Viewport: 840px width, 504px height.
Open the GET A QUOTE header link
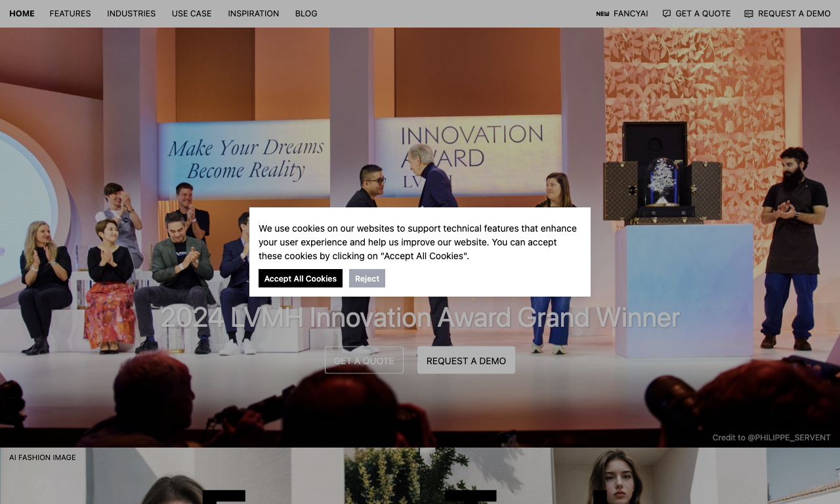click(703, 13)
